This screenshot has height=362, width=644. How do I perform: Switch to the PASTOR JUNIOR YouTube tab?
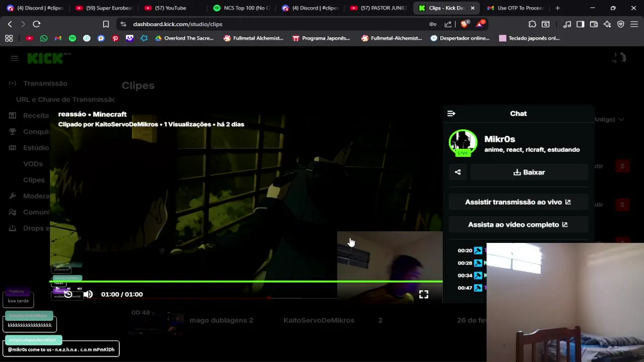click(x=379, y=8)
